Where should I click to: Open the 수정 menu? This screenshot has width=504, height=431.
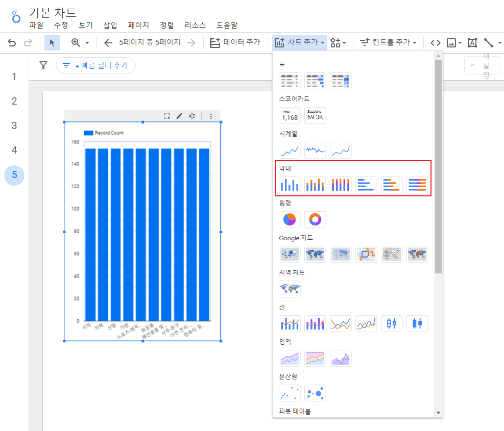tap(61, 25)
